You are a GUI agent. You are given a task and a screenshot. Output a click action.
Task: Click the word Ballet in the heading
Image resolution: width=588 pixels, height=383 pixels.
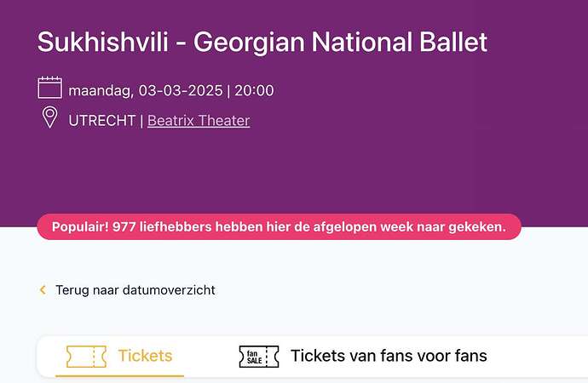coord(453,42)
